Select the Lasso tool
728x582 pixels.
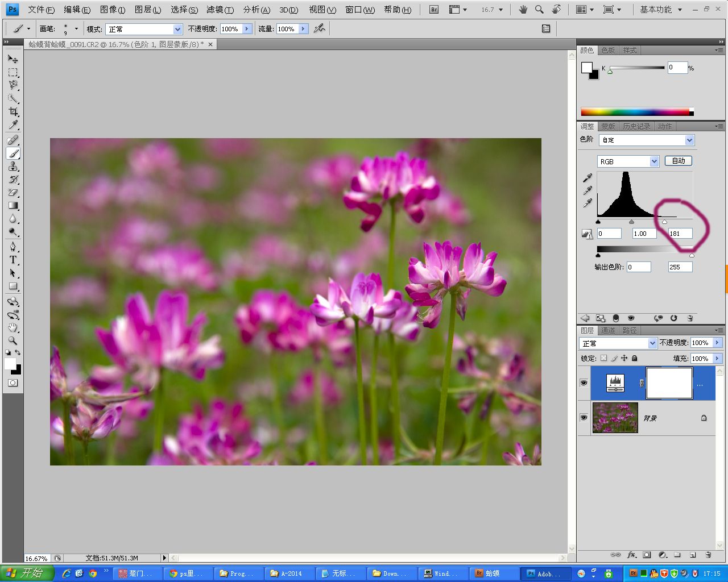pyautogui.click(x=13, y=85)
